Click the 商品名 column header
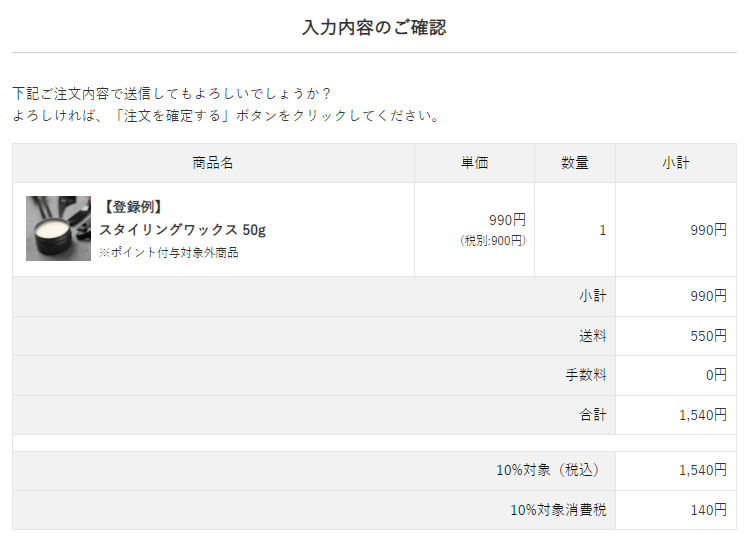This screenshot has width=744, height=536. pyautogui.click(x=213, y=163)
